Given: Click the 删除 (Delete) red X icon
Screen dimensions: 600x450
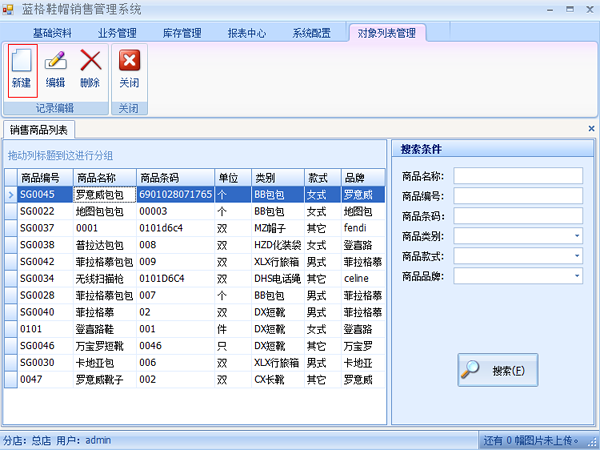Looking at the screenshot, I should pos(90,68).
